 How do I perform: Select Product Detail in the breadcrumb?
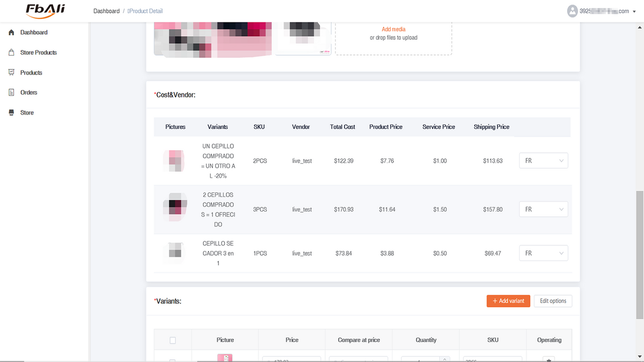coord(146,11)
